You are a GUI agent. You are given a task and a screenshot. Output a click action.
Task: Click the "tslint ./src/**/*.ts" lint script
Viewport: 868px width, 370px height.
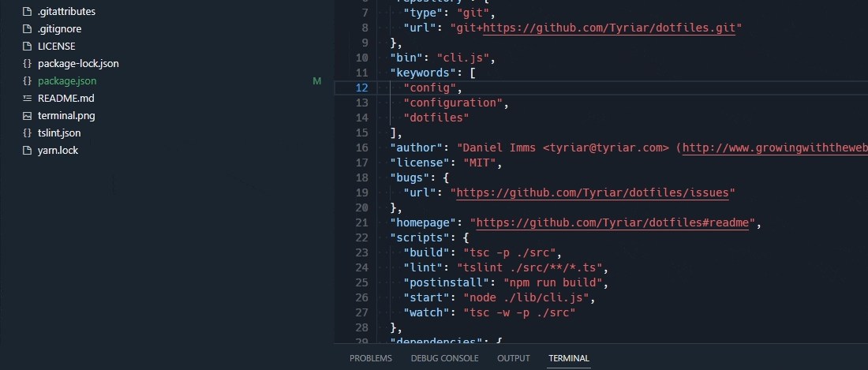529,267
